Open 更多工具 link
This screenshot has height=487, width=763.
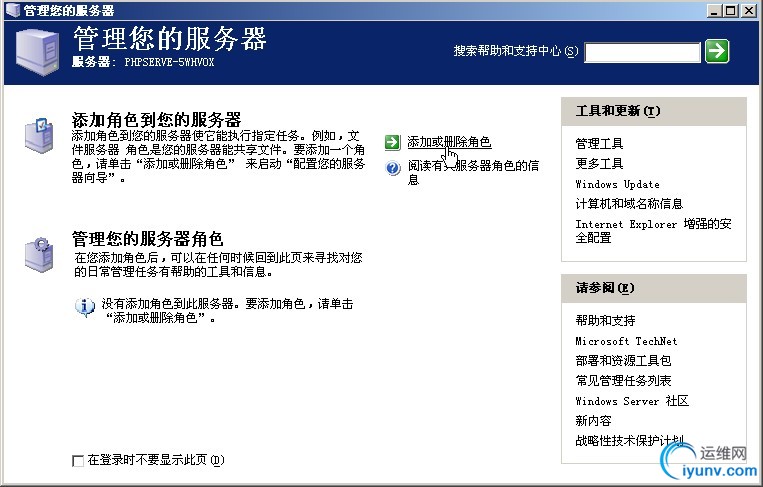pos(599,163)
